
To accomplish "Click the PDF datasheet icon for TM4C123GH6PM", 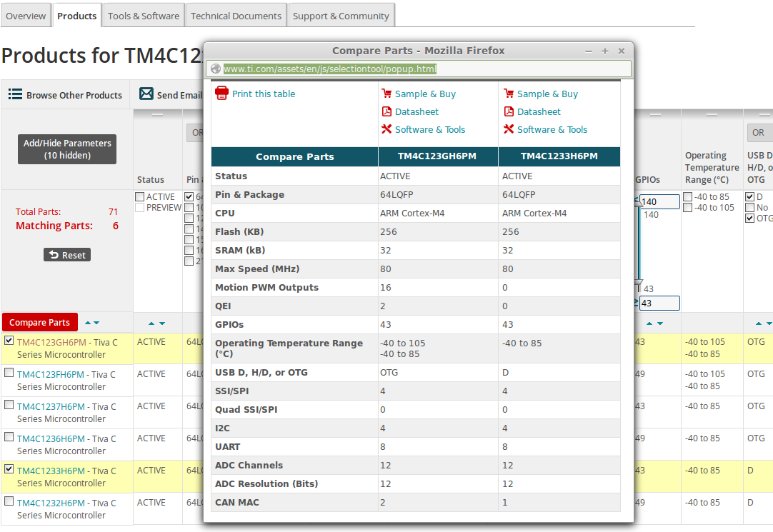I will 386,111.
